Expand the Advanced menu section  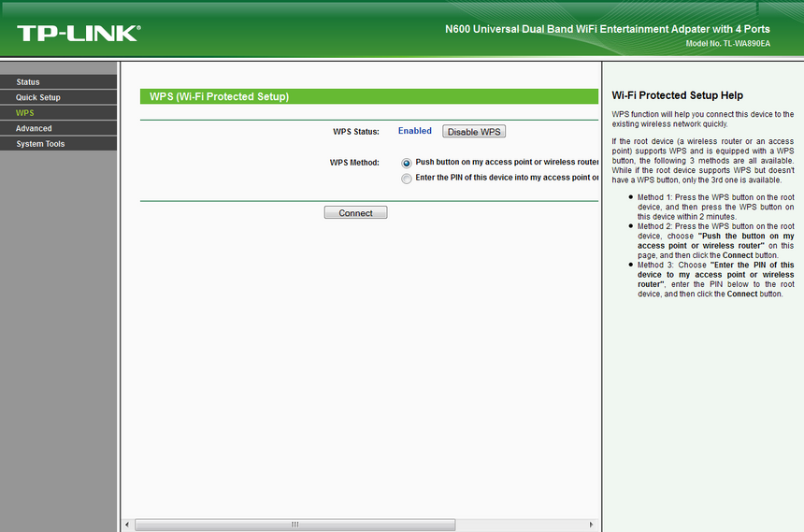(x=34, y=128)
